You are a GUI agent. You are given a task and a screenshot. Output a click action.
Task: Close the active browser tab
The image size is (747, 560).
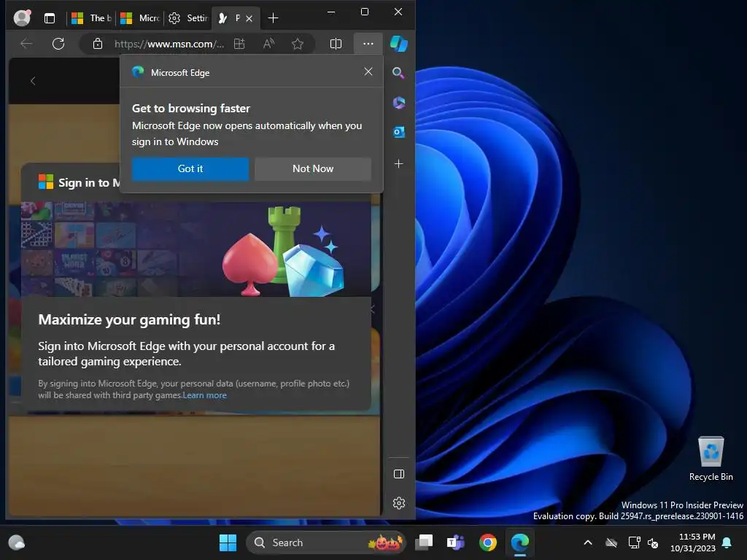pos(249,18)
